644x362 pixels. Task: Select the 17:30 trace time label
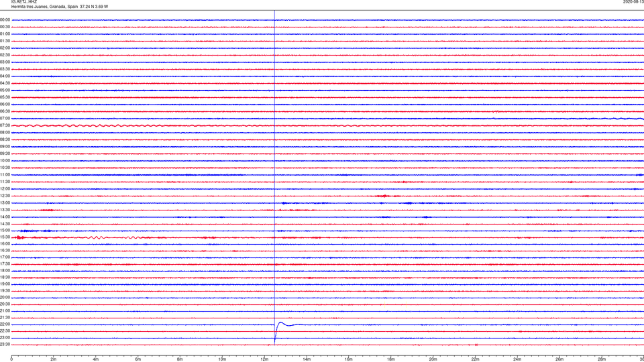(x=5, y=264)
